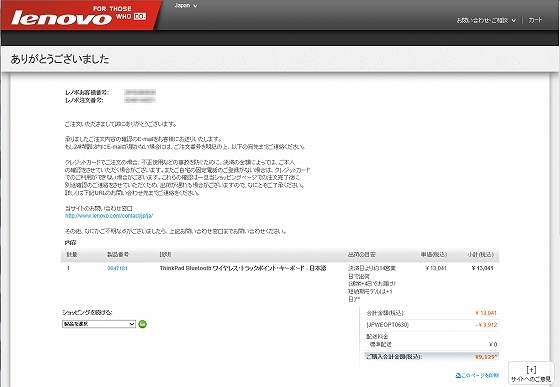Image resolution: width=560 pixels, height=387 pixels.
Task: Open the blue product number link
Action: coord(117,268)
